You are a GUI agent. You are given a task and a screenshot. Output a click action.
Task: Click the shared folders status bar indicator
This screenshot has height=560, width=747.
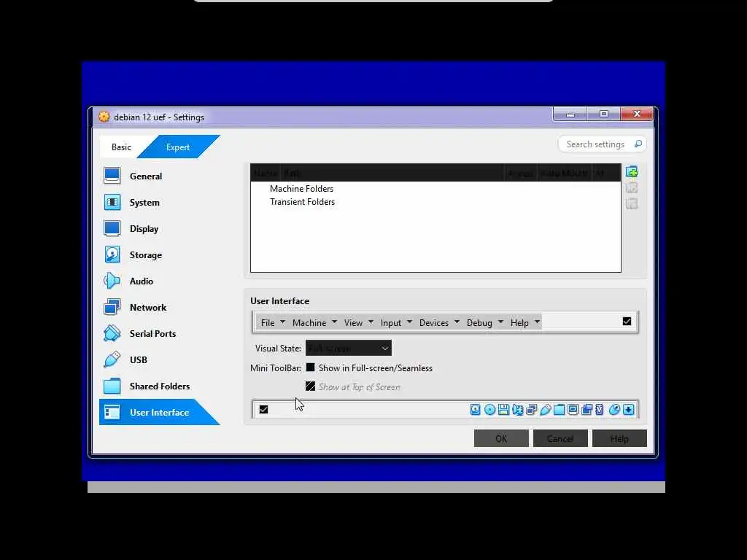[x=560, y=410]
